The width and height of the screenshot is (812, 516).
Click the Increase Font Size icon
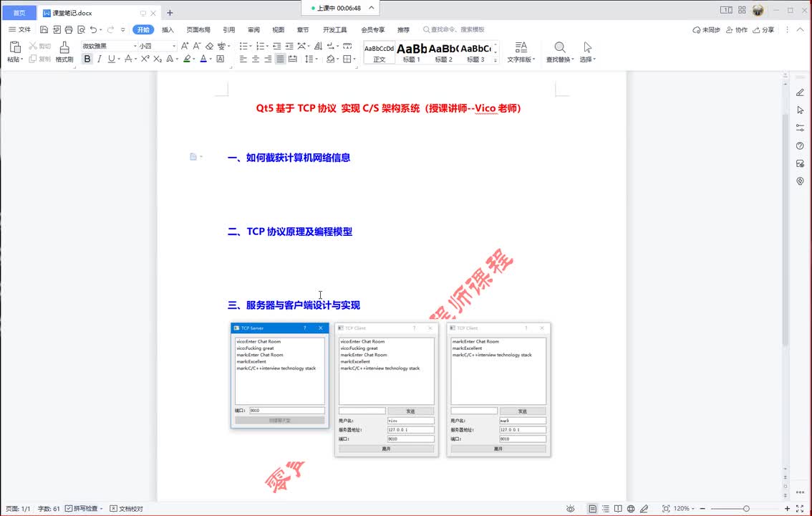(x=185, y=46)
